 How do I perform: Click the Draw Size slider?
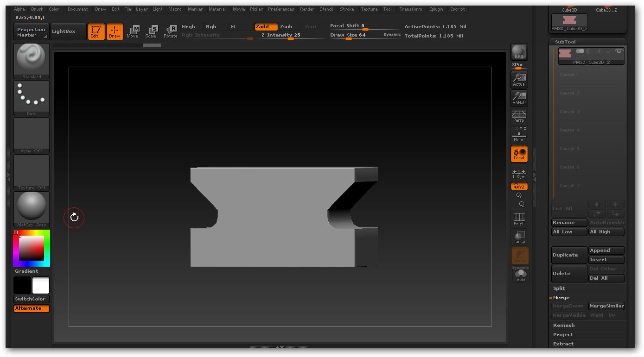[365, 36]
